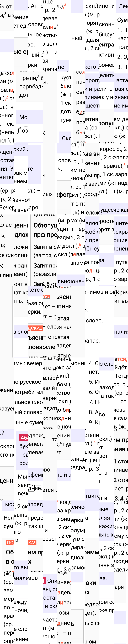This screenshot has height=644, width=128.
Task: Select the boxed letters "дние"
Action: pos(35,488)
